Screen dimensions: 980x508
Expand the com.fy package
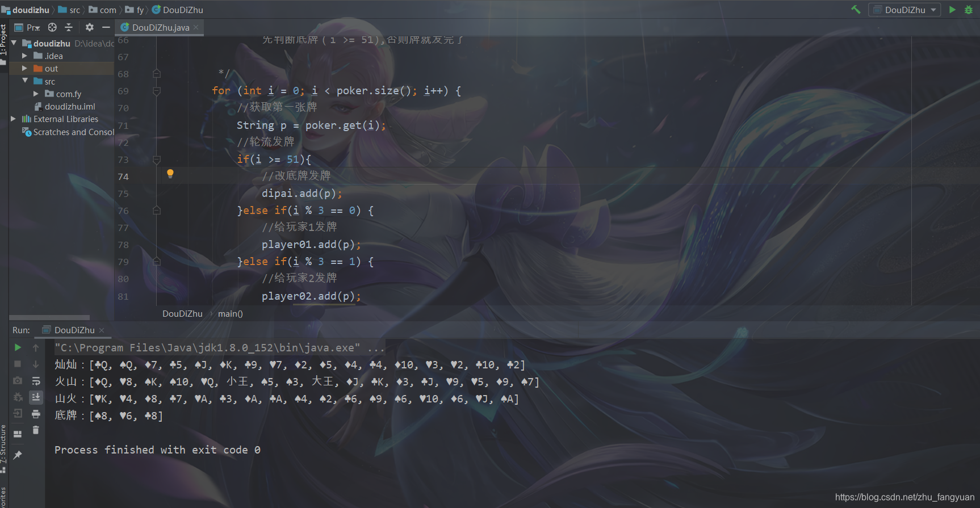click(x=36, y=94)
